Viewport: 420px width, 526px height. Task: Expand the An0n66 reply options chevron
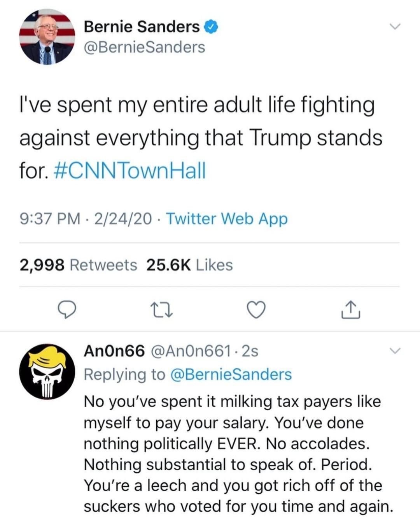click(x=395, y=351)
